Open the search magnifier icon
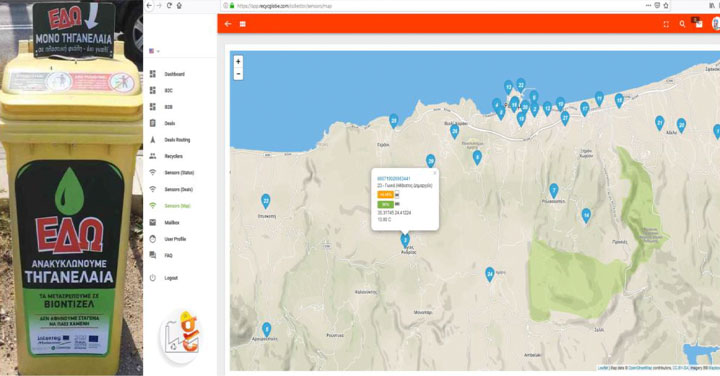720x376 pixels. 682,24
